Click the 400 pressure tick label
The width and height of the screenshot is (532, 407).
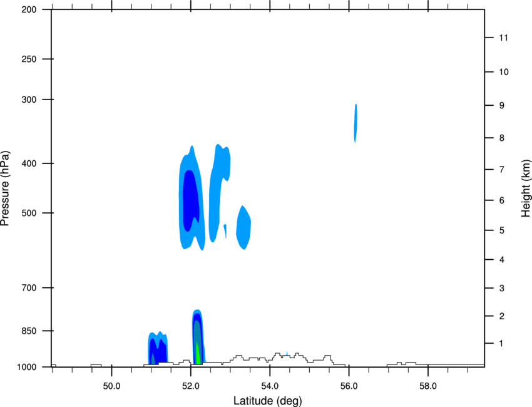[x=29, y=163]
